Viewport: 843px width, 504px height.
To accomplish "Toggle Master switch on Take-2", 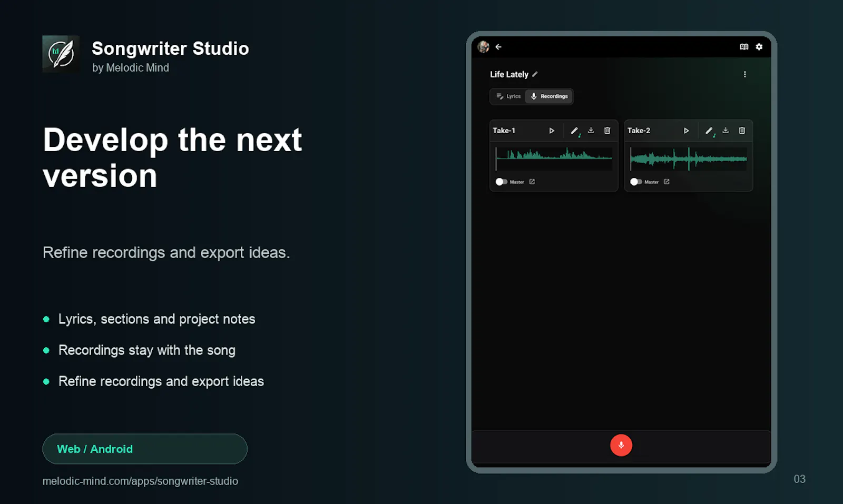I will (x=636, y=182).
